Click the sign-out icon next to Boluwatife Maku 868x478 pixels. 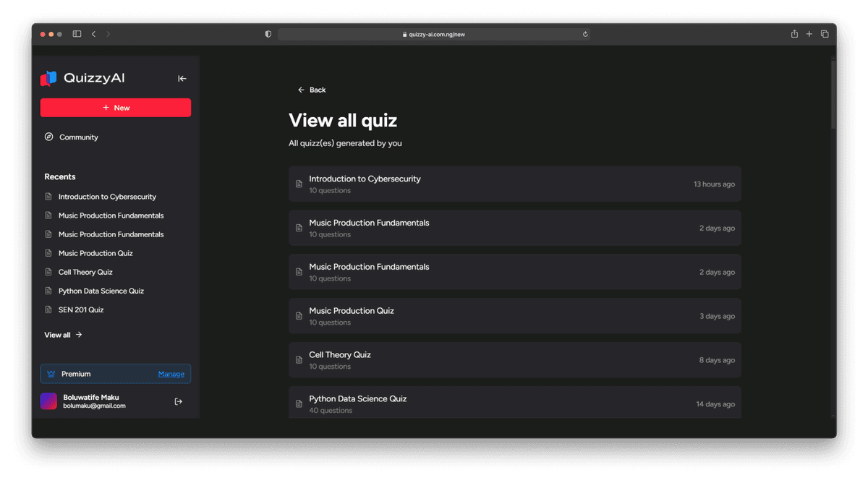pos(178,401)
